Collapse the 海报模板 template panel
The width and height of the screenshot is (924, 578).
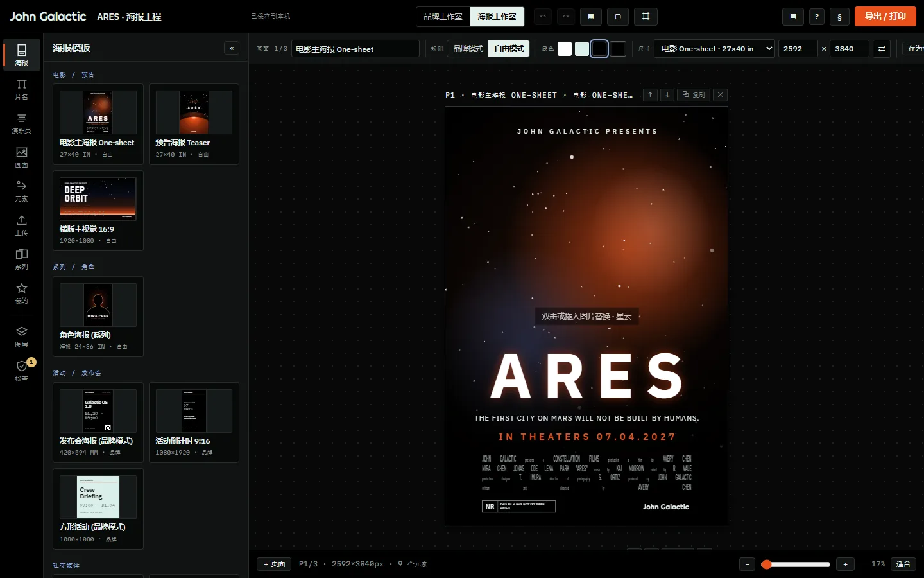232,48
